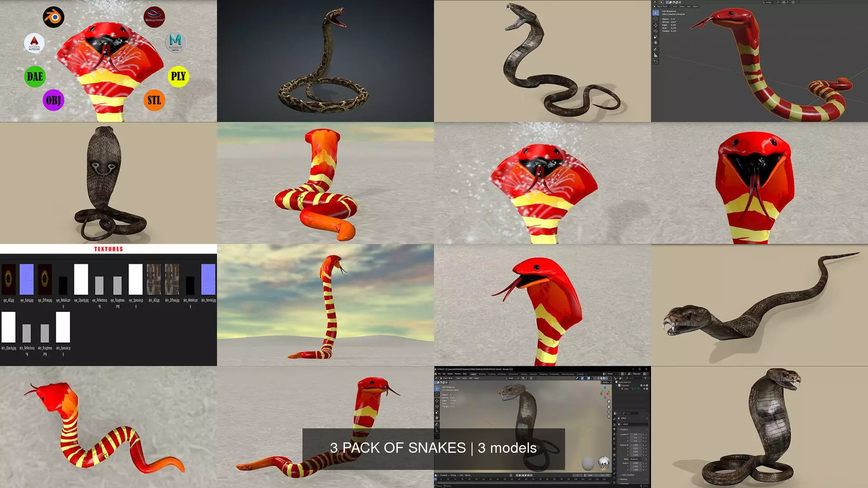Viewport: 868px width, 488px height.
Task: Toggle the lock beside Scale X
Action: pos(643,463)
